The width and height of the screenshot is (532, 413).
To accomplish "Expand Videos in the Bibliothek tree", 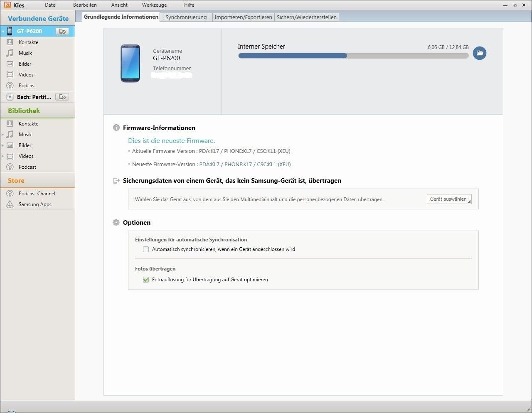I will [3, 156].
